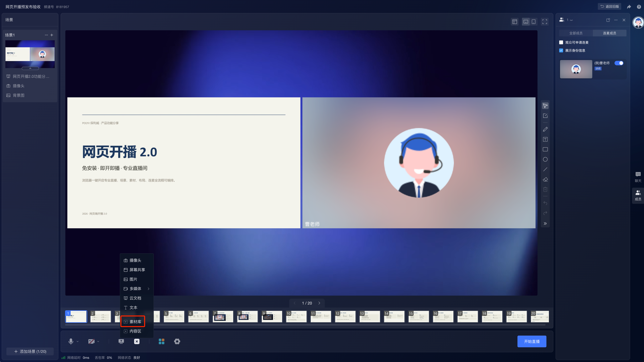The image size is (644, 362).
Task: Open the 聊天 chat panel
Action: (638, 177)
